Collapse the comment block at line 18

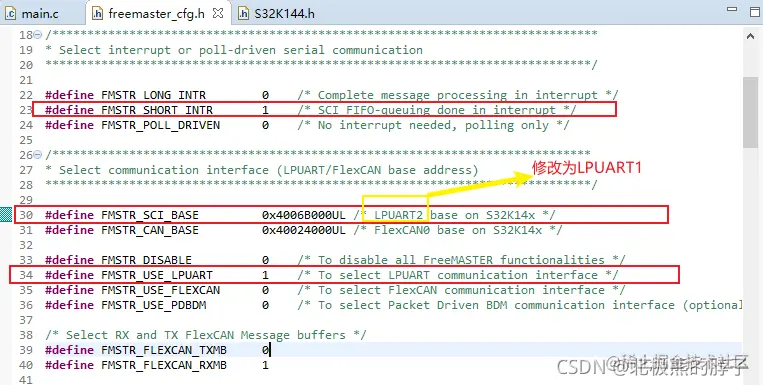(37, 35)
